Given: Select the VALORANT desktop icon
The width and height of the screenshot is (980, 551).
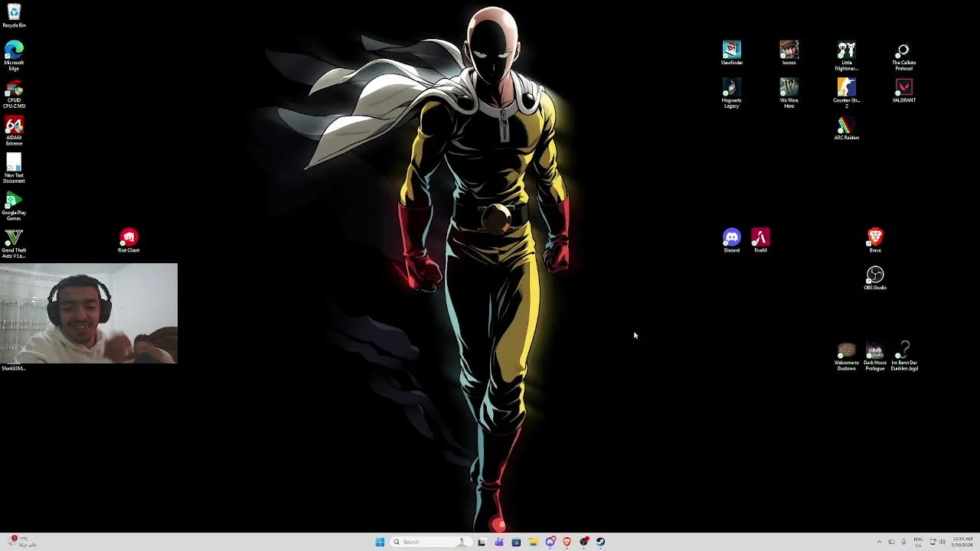Looking at the screenshot, I should 903,90.
